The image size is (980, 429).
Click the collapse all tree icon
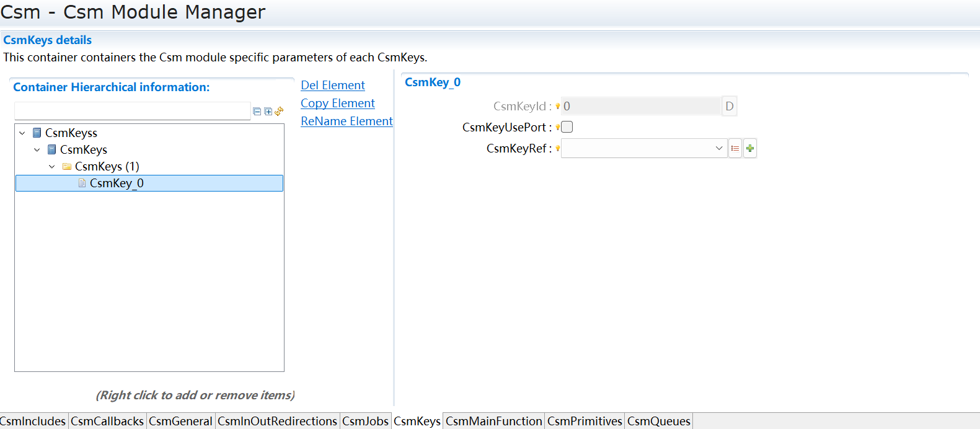pos(257,112)
